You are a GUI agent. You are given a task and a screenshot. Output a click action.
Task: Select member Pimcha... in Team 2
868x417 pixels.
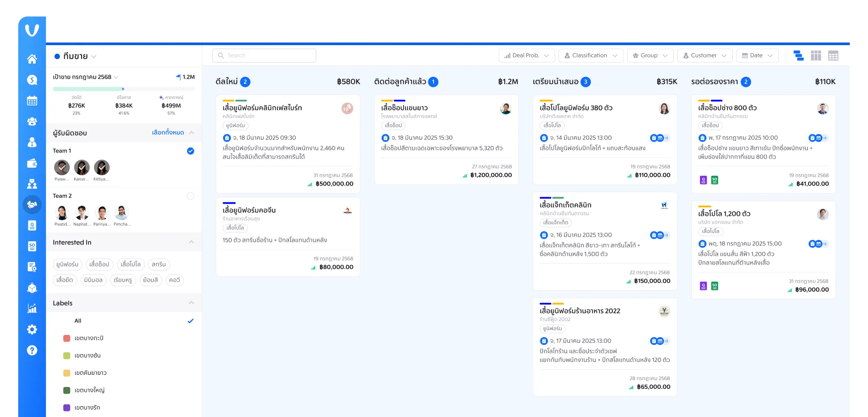coord(122,213)
